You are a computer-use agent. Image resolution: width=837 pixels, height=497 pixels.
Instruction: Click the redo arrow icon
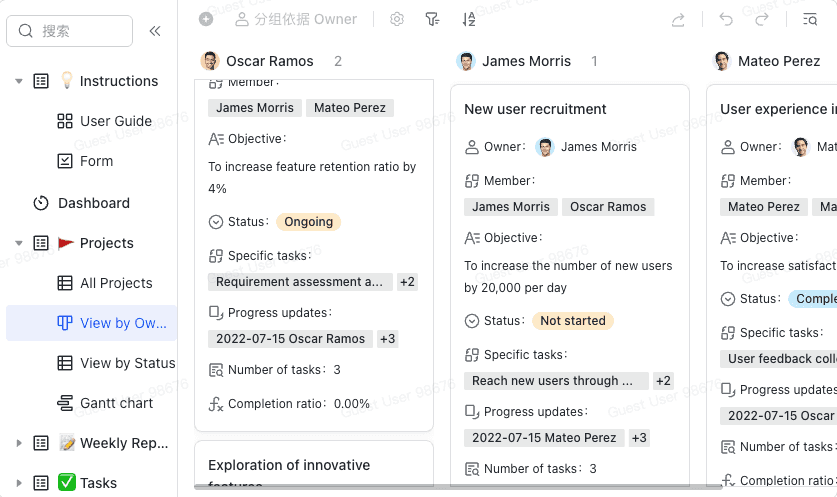pyautogui.click(x=762, y=19)
